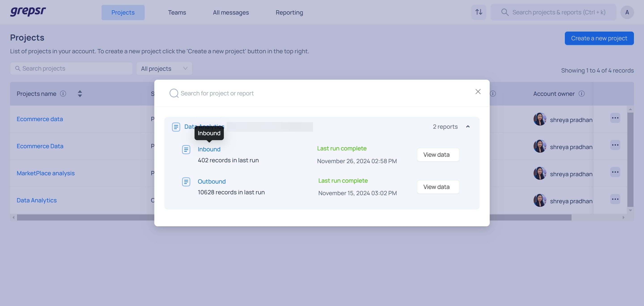
Task: Switch to the Teams tab
Action: point(177,12)
